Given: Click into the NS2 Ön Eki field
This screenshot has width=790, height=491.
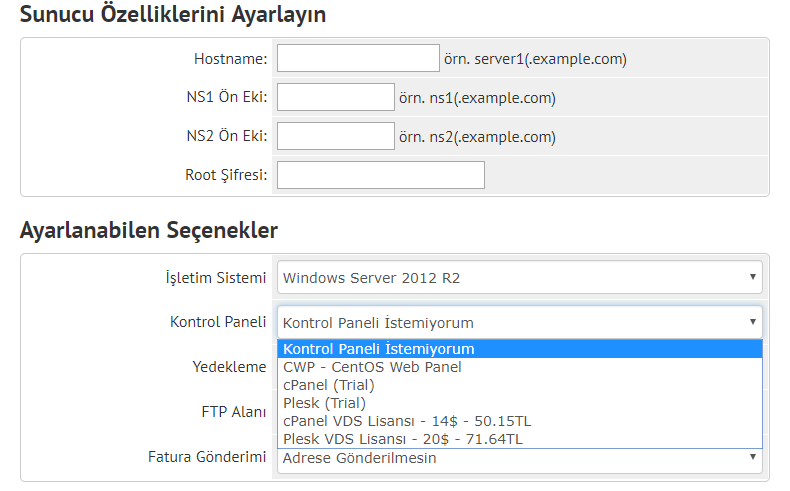Looking at the screenshot, I should click(x=336, y=136).
